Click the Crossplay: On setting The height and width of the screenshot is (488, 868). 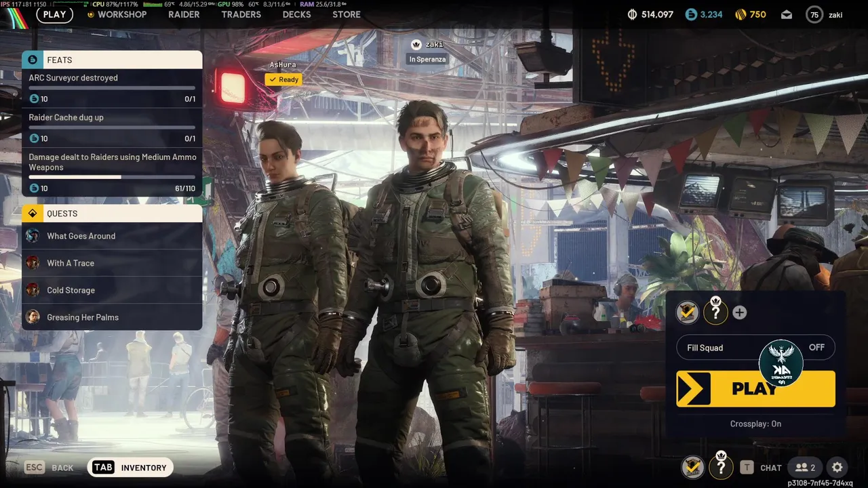755,424
